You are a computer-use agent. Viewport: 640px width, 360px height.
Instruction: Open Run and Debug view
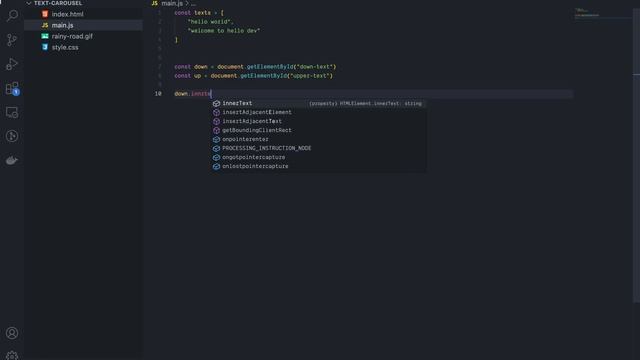click(12, 64)
